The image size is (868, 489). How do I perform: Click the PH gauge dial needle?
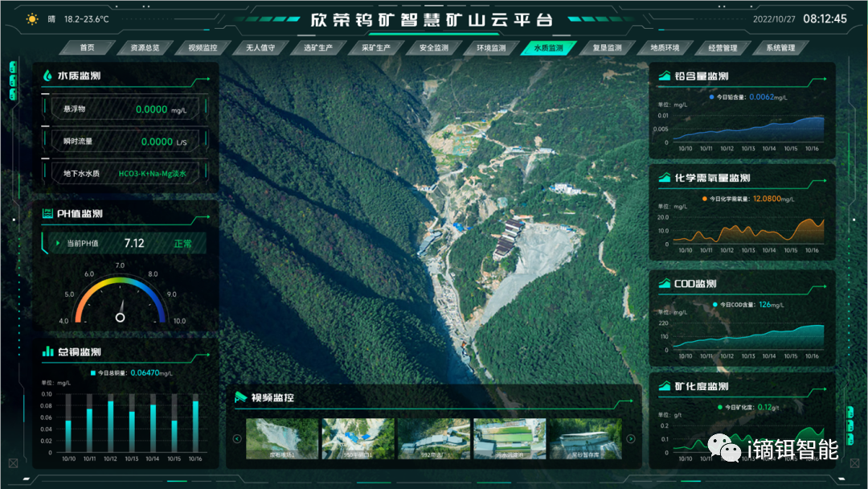[x=121, y=309]
